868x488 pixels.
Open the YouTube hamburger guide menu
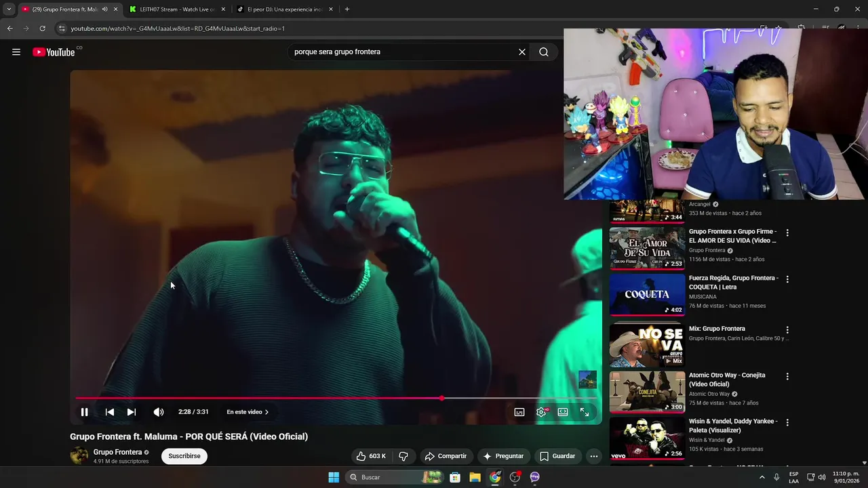(x=16, y=52)
